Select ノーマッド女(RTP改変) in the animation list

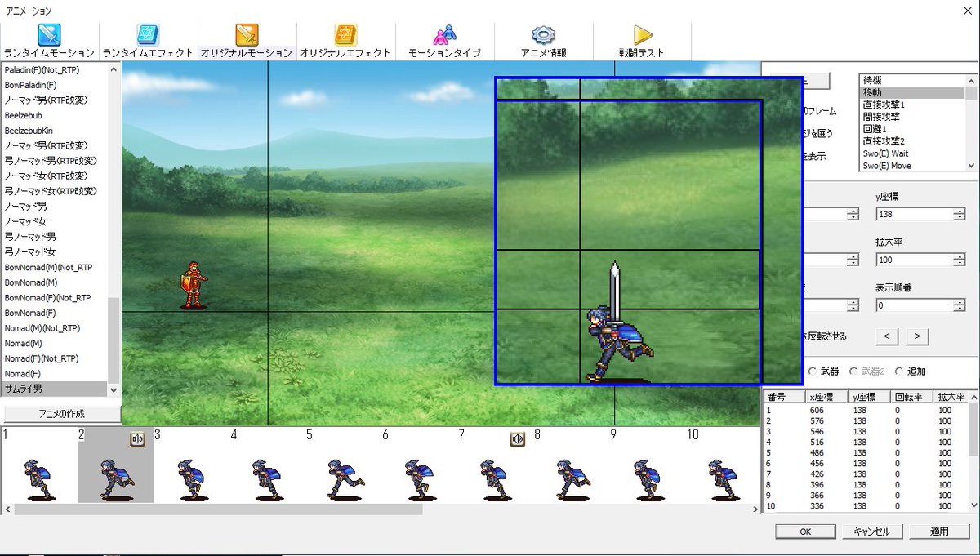coord(54,176)
